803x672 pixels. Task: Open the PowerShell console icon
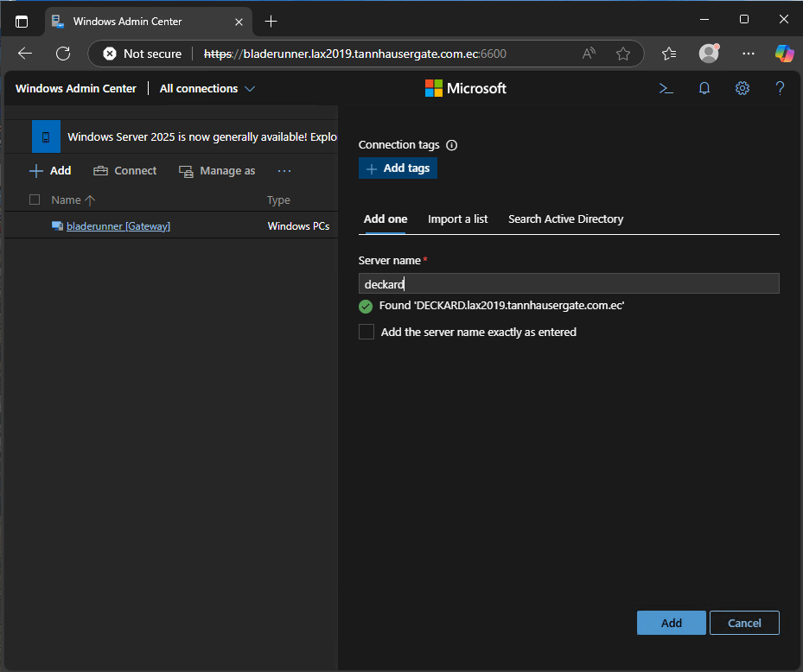pyautogui.click(x=666, y=88)
